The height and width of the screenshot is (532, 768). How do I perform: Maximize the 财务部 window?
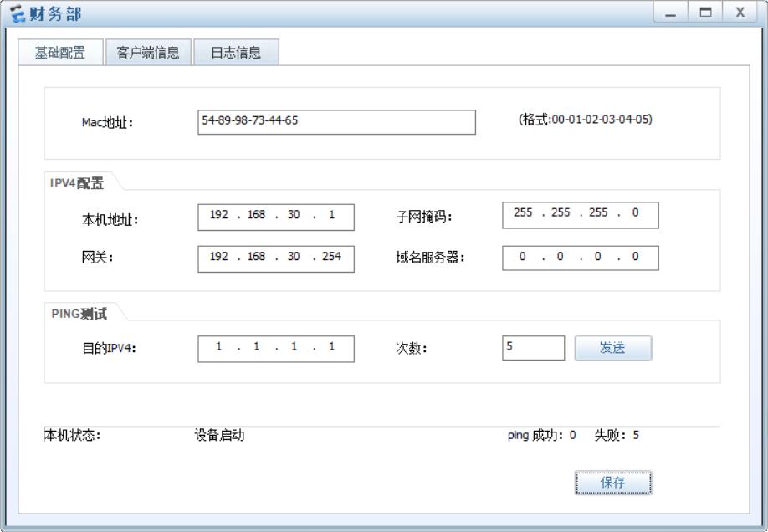pos(705,13)
